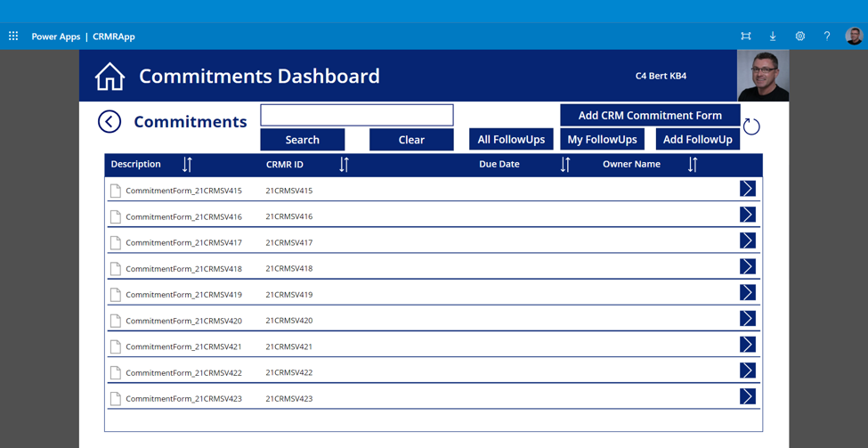Image resolution: width=868 pixels, height=448 pixels.
Task: Click the fit-to-screen icon in top bar
Action: pyautogui.click(x=746, y=37)
